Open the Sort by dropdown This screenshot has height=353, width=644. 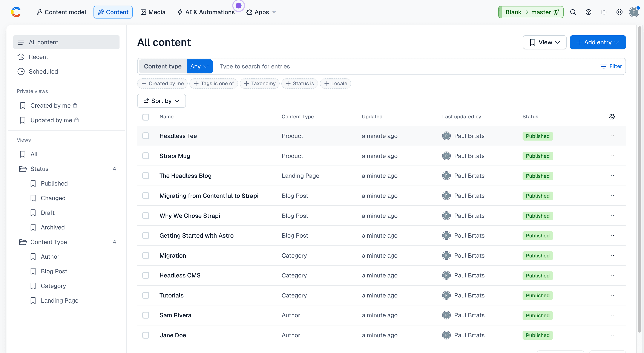coord(161,101)
